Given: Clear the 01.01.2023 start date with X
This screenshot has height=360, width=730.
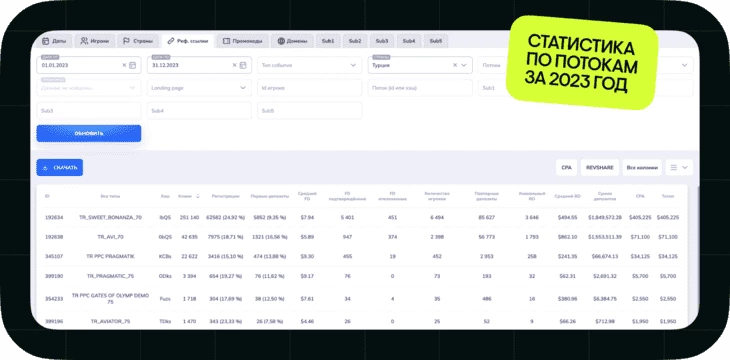Looking at the screenshot, I should tap(124, 66).
